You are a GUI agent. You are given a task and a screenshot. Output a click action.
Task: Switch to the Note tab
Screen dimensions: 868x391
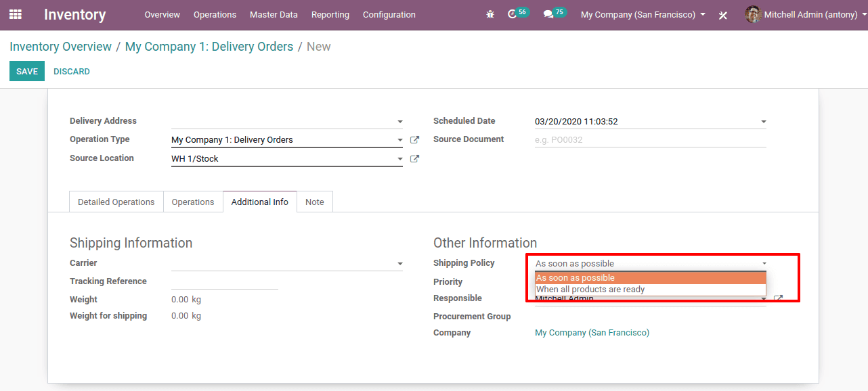pyautogui.click(x=315, y=202)
